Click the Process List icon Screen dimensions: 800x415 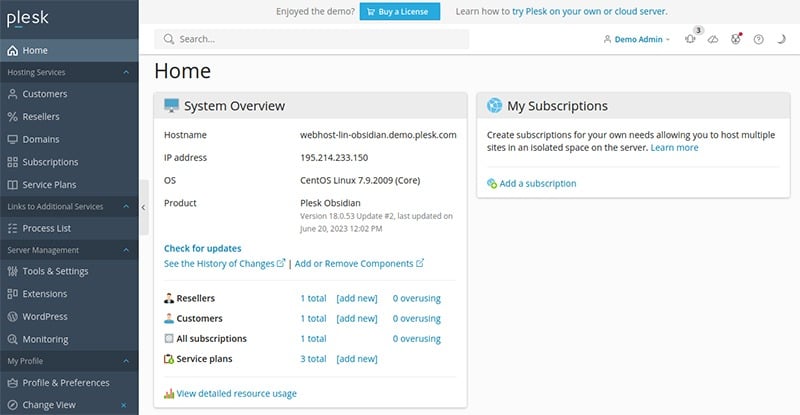point(12,228)
